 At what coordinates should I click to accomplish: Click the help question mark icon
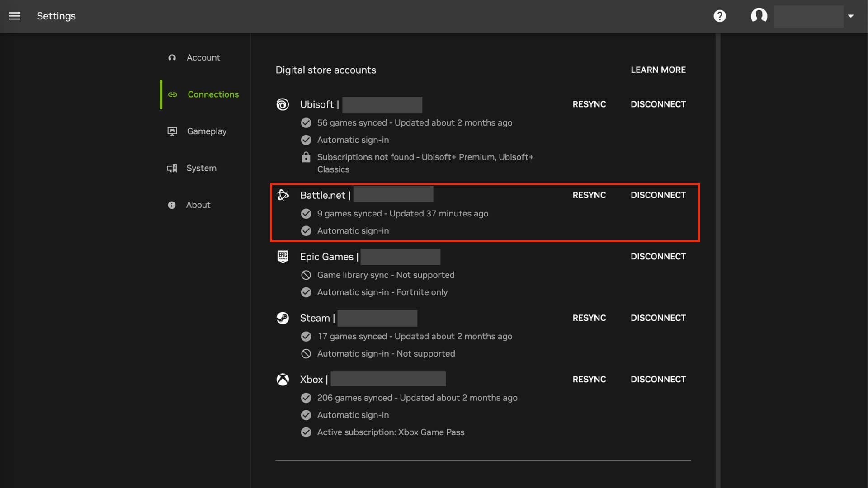[x=719, y=16]
